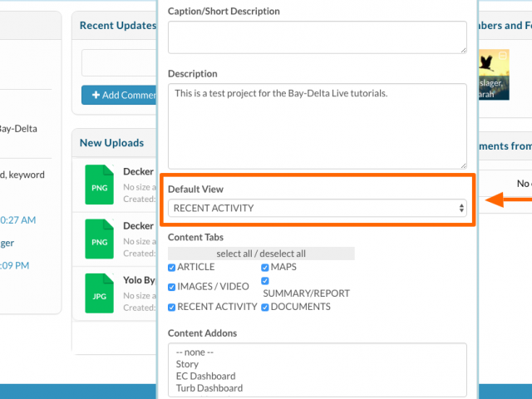Screen dimensions: 532x399
Task: Open the Yolo Bypass JPG file icon
Action: [x=99, y=293]
